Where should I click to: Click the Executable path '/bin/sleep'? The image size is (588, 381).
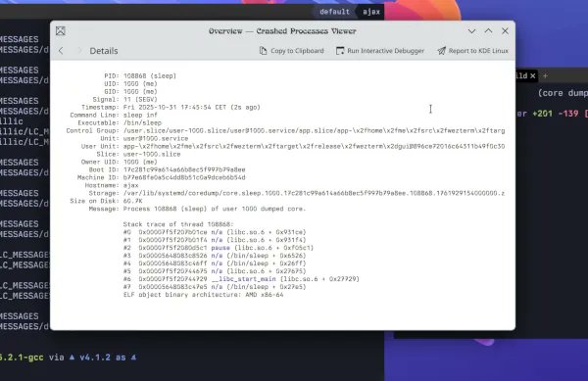click(x=142, y=122)
